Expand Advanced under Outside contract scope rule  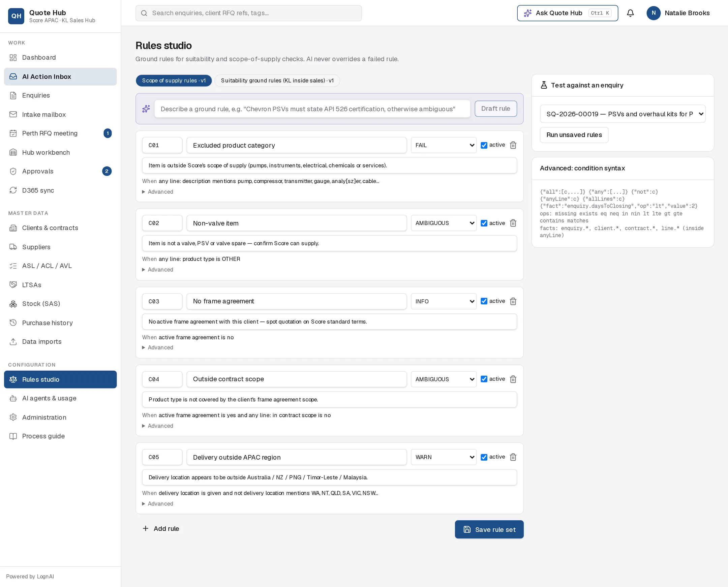click(x=158, y=426)
